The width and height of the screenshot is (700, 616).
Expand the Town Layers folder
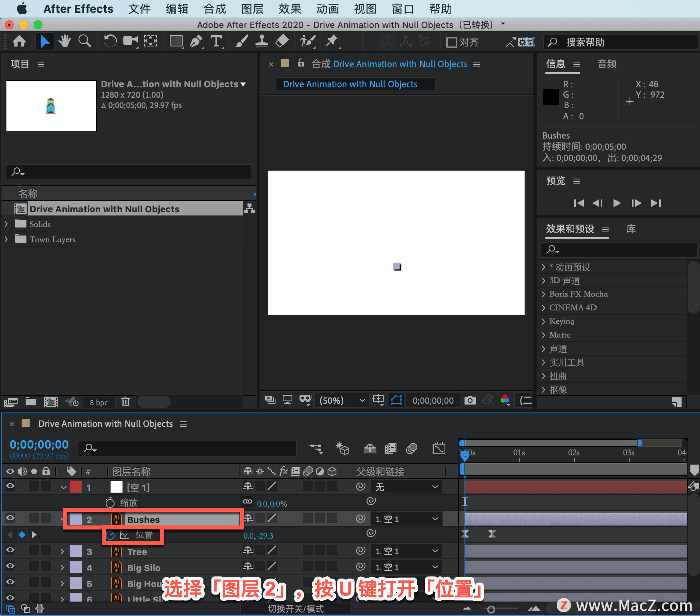6,239
